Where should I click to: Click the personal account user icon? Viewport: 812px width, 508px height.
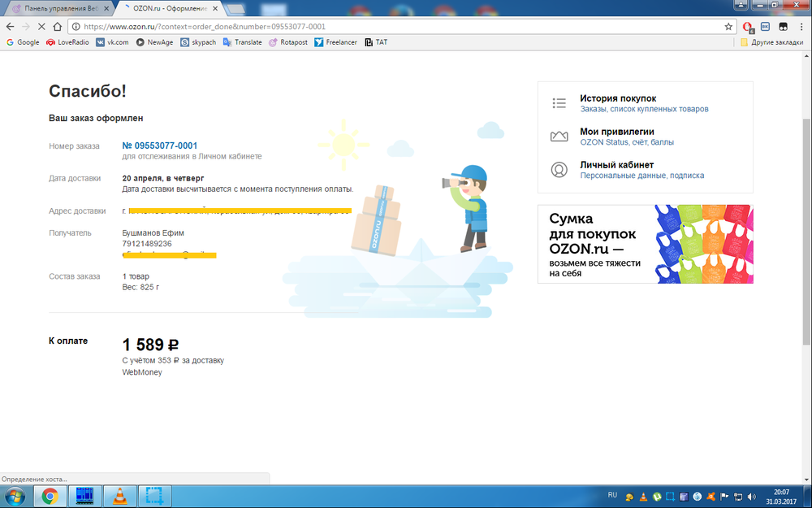coord(559,170)
